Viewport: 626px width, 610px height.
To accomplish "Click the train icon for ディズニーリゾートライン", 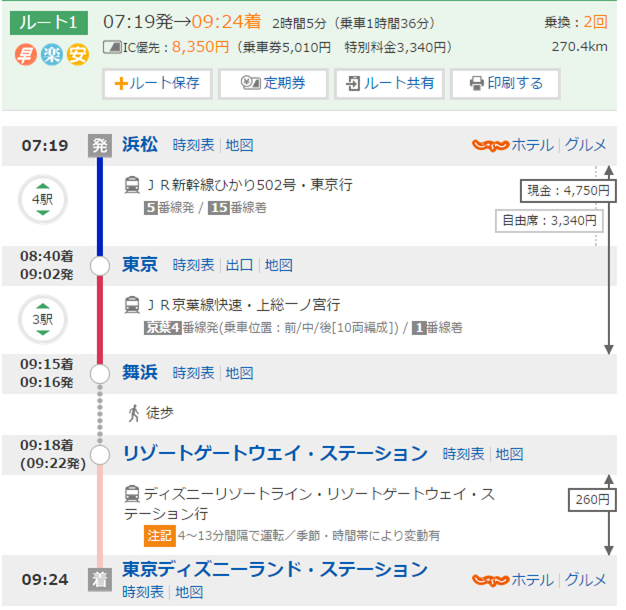I will coord(132,494).
